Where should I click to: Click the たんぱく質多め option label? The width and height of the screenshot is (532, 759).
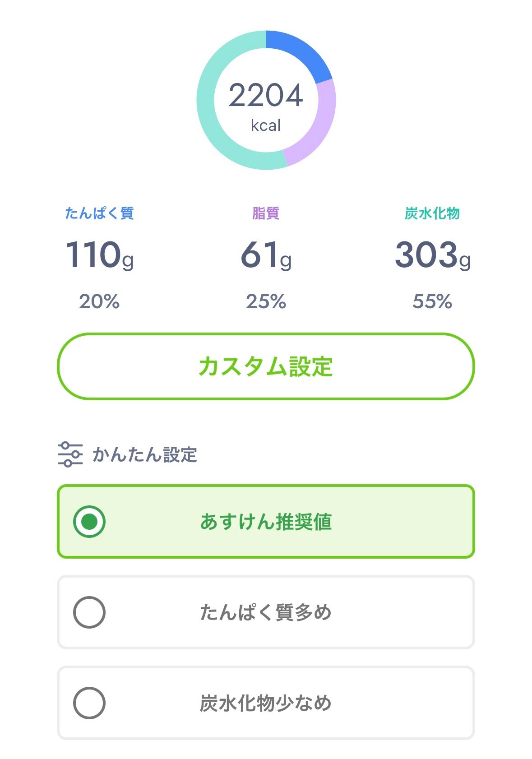click(266, 613)
